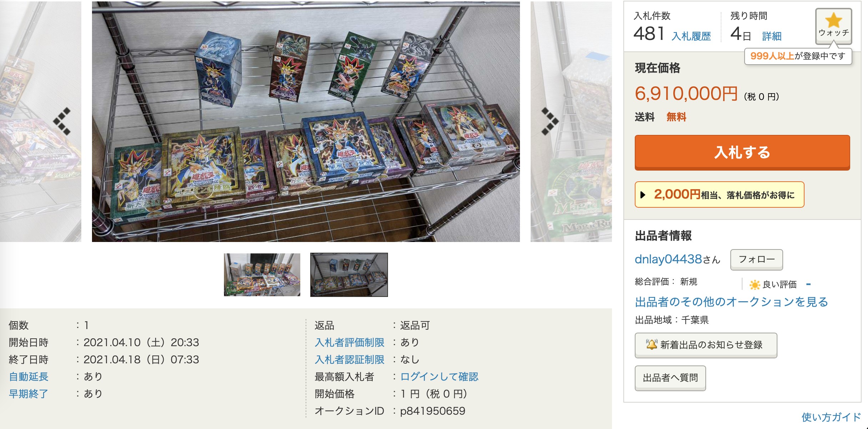Image resolution: width=868 pixels, height=429 pixels.
Task: Open 自動延長 auto-extension info link
Action: (29, 377)
